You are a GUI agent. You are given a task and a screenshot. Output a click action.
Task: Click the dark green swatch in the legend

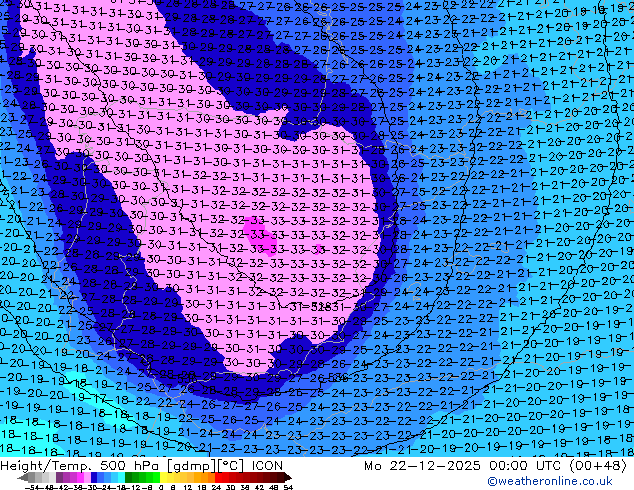click(x=129, y=478)
